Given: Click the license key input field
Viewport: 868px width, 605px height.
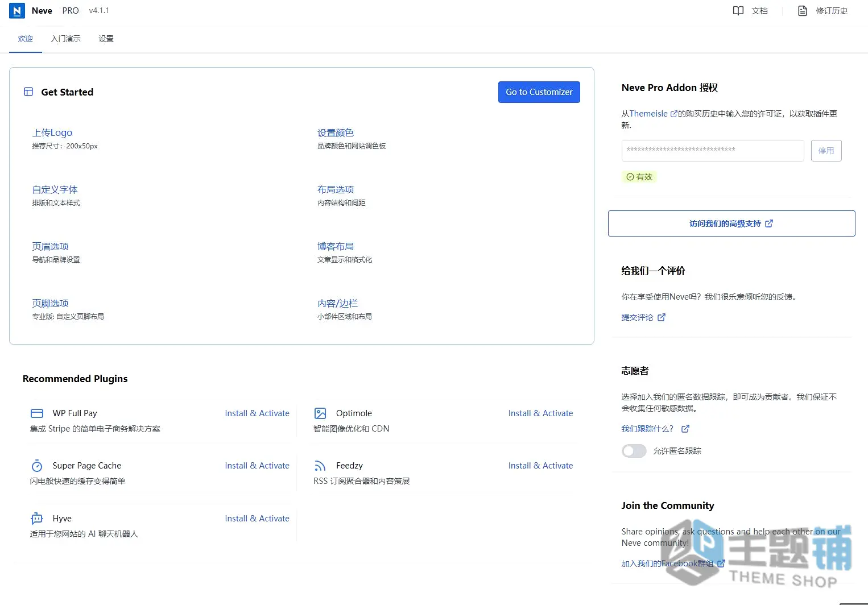Looking at the screenshot, I should pos(713,151).
